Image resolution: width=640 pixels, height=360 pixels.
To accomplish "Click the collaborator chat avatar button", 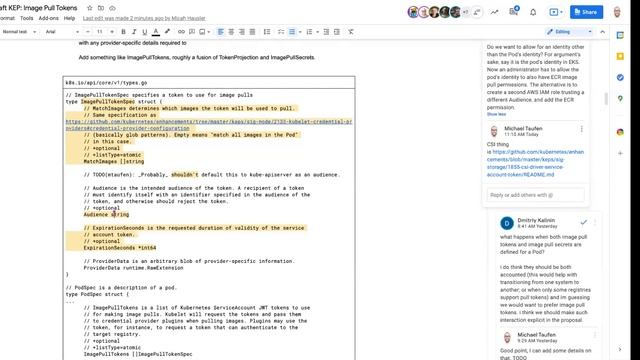I will click(476, 12).
